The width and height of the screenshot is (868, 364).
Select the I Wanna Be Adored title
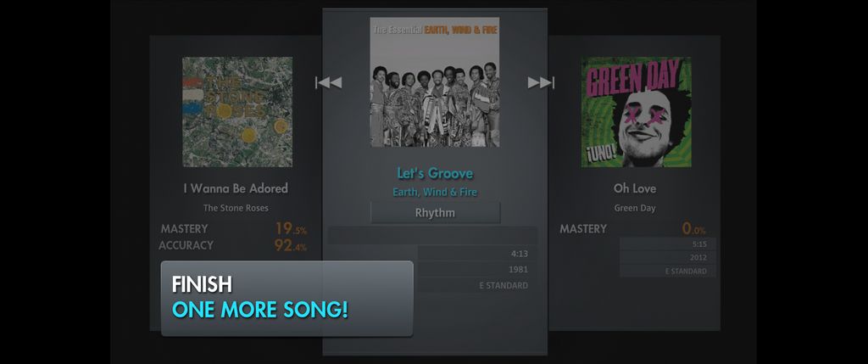point(236,188)
